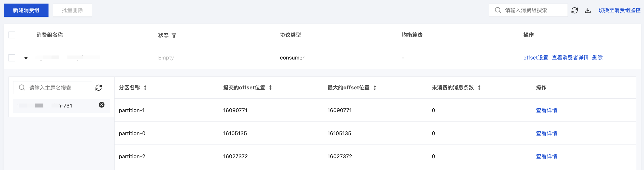
Task: Tick the checkbox for the Empty consumer group row
Action: point(12,58)
